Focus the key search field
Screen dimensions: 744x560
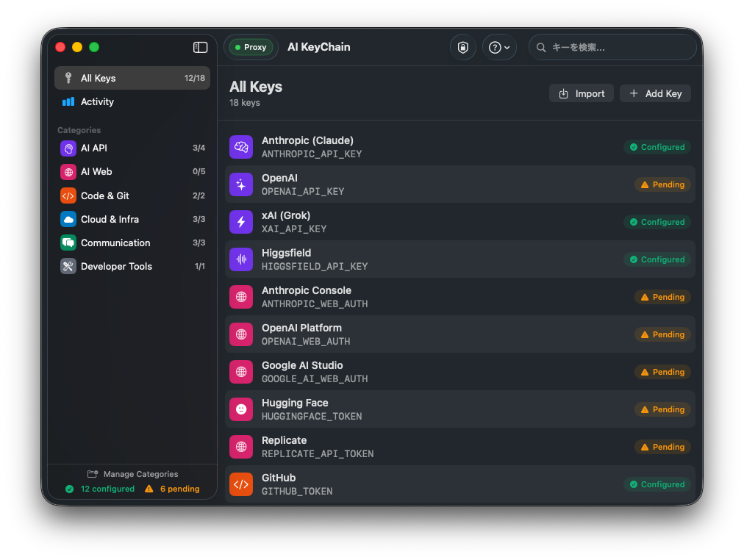click(612, 48)
